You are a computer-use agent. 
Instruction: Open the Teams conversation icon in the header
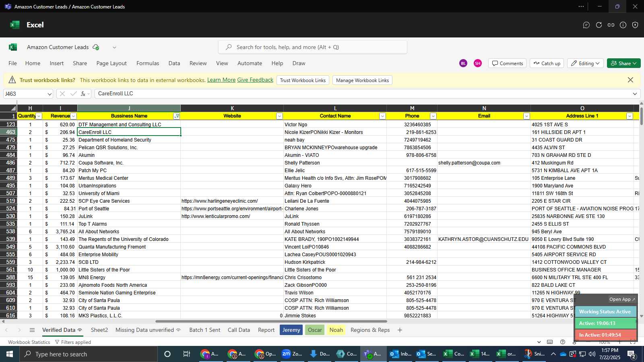point(586,25)
